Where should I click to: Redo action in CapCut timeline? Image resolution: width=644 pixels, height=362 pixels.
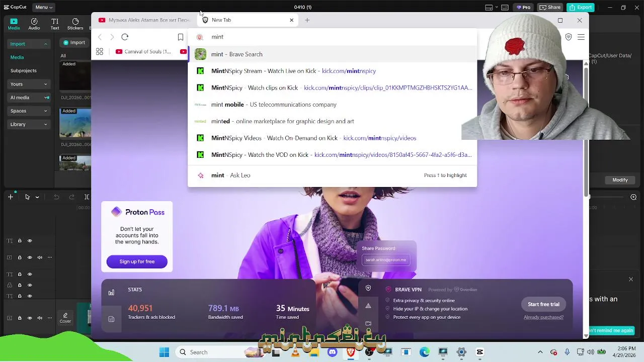pos(71,197)
